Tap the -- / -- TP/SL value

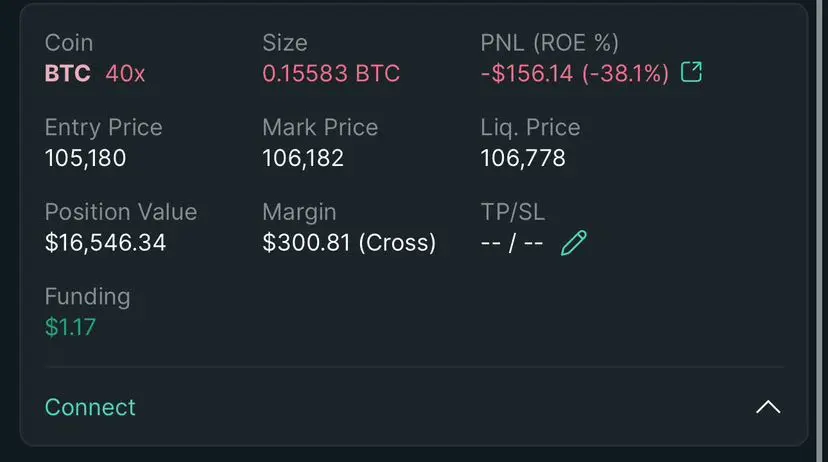512,243
